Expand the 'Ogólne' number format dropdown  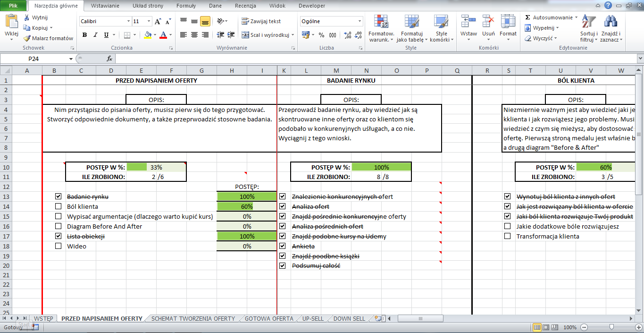(x=360, y=21)
